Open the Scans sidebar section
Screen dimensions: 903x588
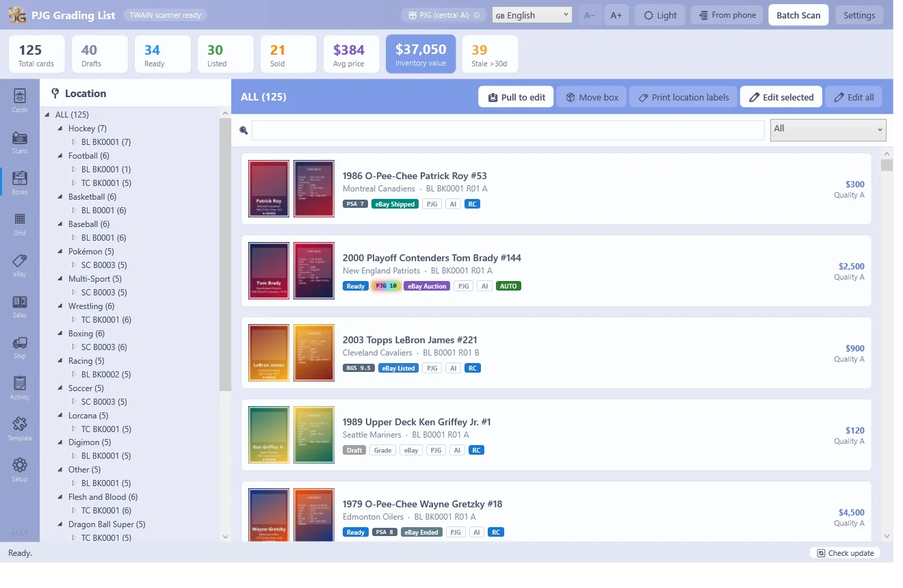(x=20, y=142)
